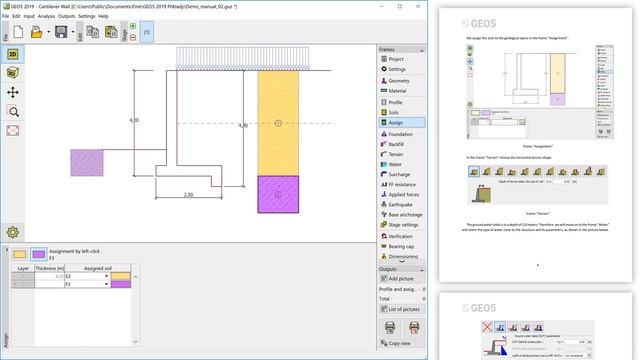640x360 pixels.
Task: Open the Settings menu in menu bar
Action: point(87,16)
